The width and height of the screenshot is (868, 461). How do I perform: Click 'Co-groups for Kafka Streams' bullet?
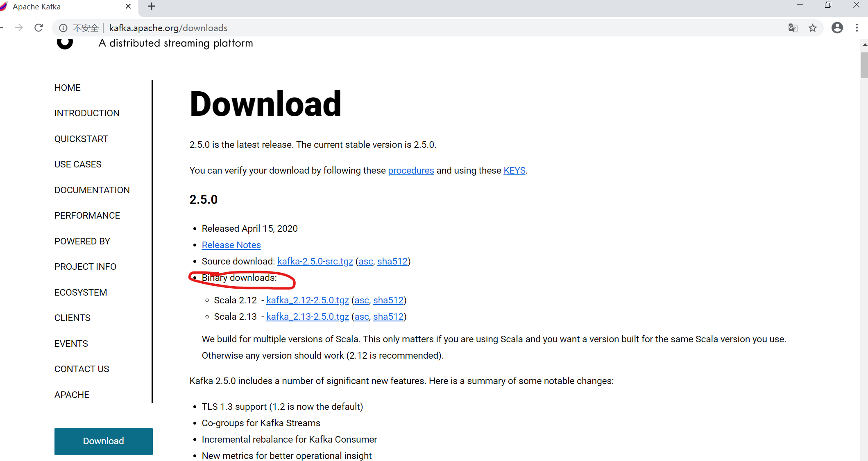coord(261,423)
